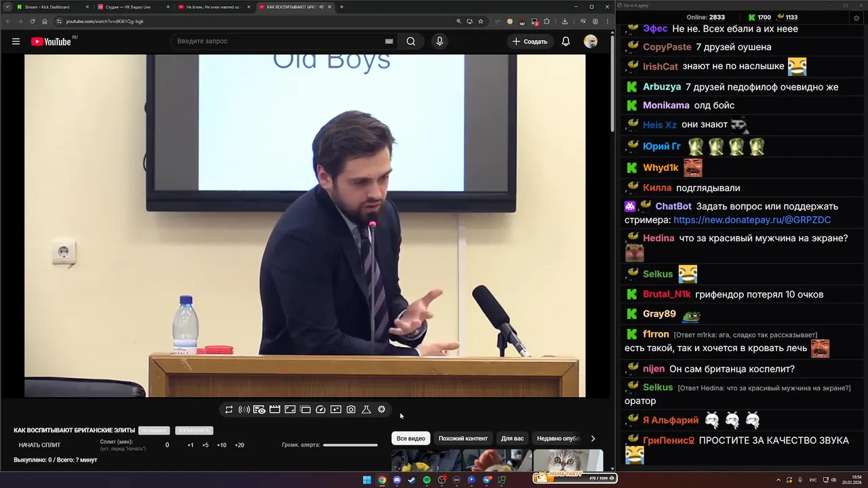Viewport: 868px width, 488px height.
Task: Click the НАЧАТЬ СПЛИТ button
Action: 39,445
